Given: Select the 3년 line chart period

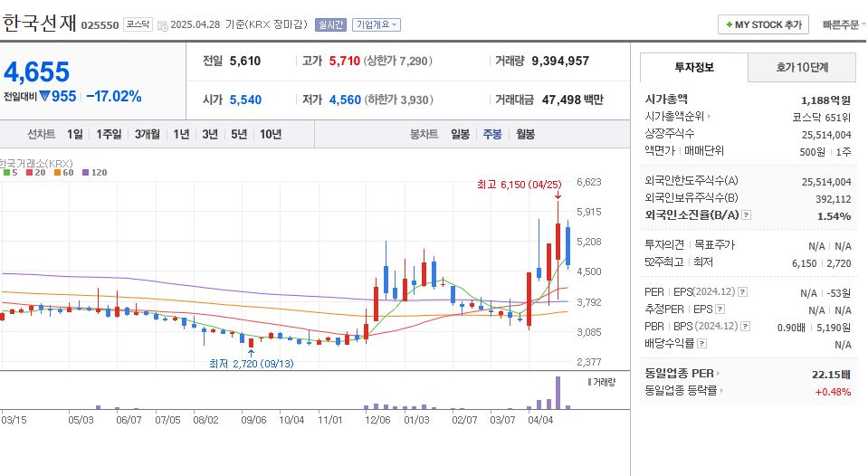Looking at the screenshot, I should point(210,134).
